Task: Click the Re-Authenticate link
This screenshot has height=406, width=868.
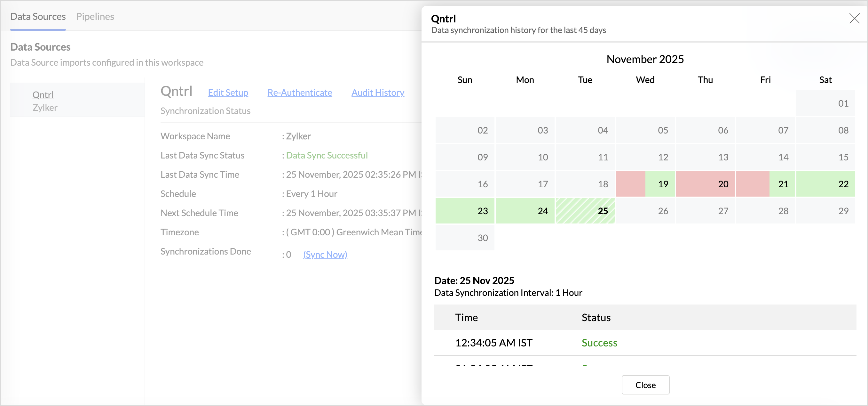Action: [300, 93]
